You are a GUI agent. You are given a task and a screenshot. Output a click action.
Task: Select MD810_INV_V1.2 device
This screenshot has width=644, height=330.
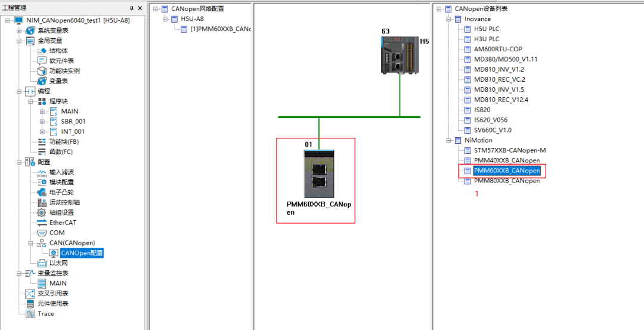pyautogui.click(x=499, y=69)
